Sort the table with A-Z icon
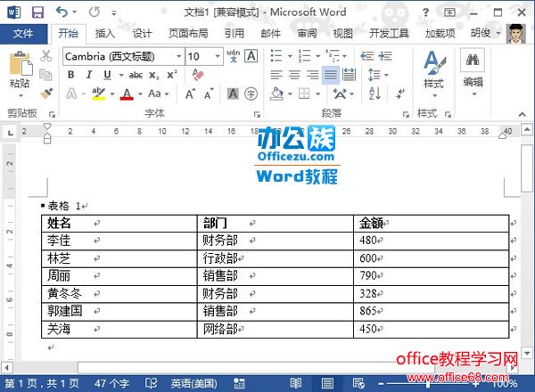This screenshot has height=392, width=535. point(374,93)
